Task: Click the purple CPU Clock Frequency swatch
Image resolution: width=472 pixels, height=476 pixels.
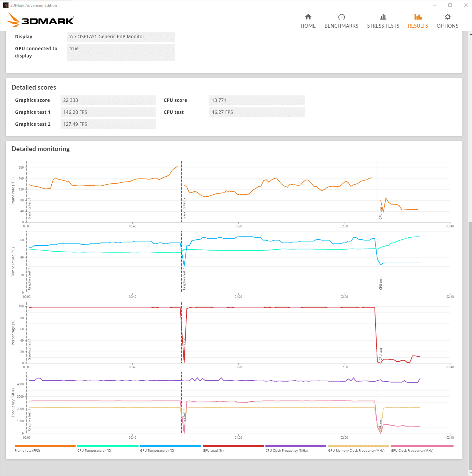Action: [x=296, y=446]
